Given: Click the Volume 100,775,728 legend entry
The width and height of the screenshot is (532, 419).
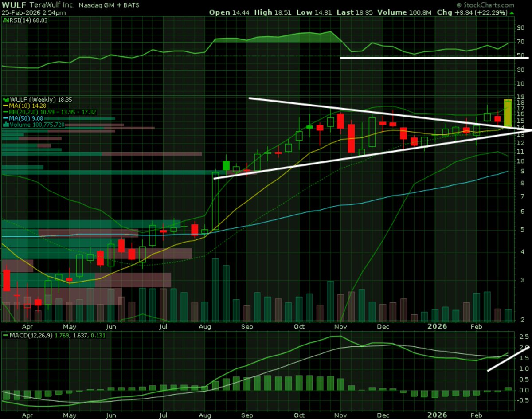Looking at the screenshot, I should pos(34,125).
